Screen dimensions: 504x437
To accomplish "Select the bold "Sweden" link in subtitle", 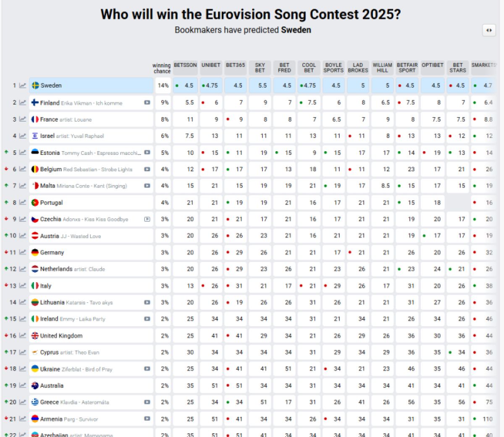I will [x=297, y=30].
